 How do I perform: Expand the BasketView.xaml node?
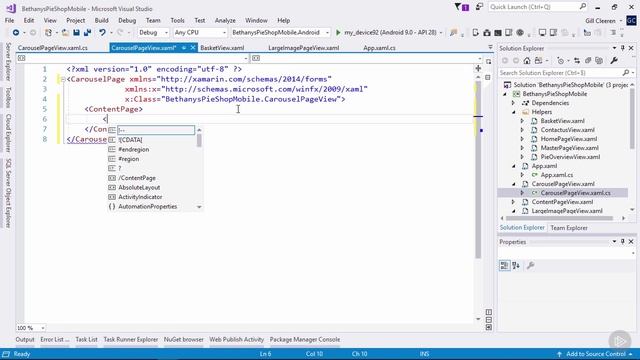pyautogui.click(x=522, y=121)
